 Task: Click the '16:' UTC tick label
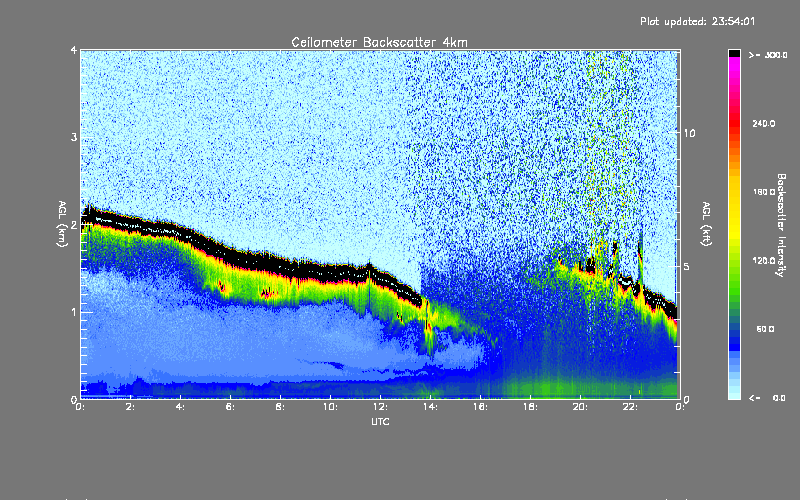click(480, 407)
